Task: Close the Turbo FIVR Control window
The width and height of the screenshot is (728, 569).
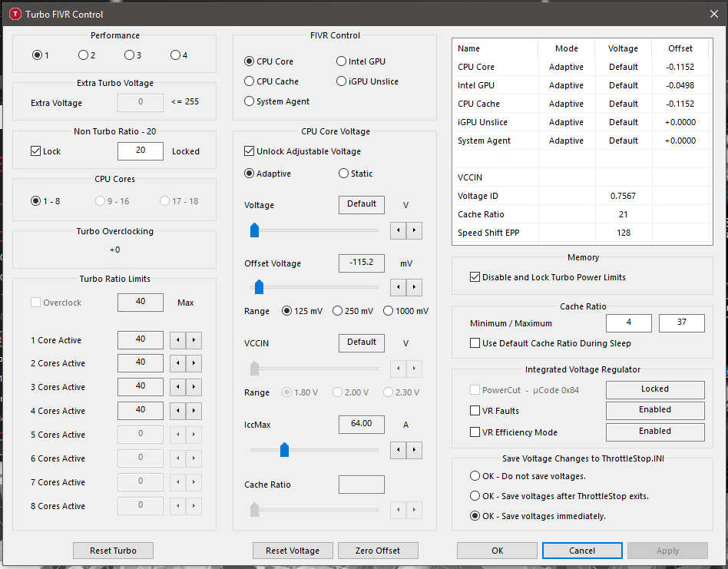Action: coord(714,15)
